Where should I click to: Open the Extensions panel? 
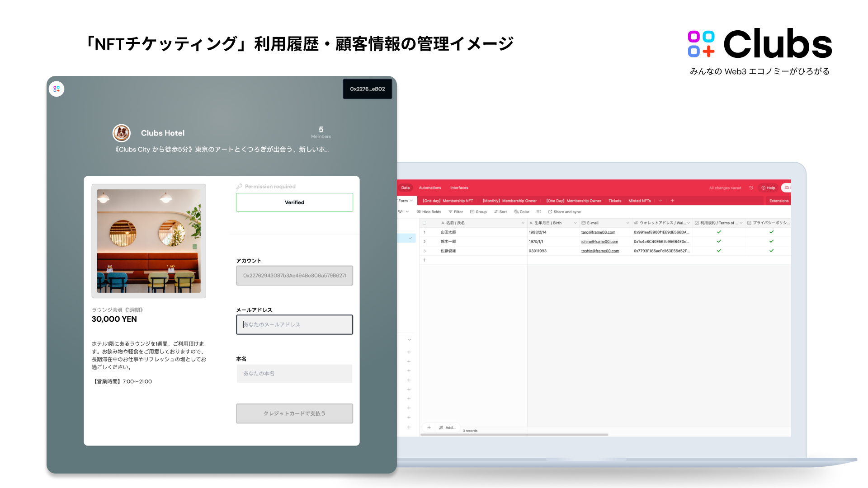point(779,201)
